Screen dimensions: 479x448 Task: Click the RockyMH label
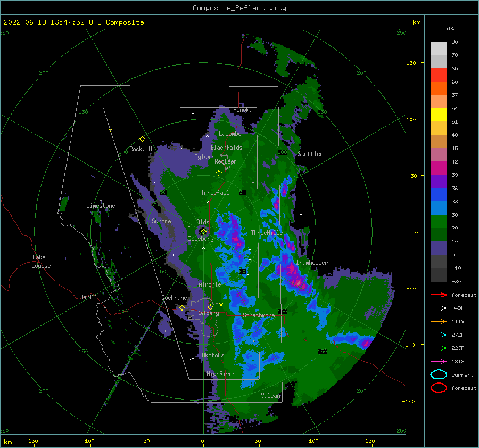[141, 149]
